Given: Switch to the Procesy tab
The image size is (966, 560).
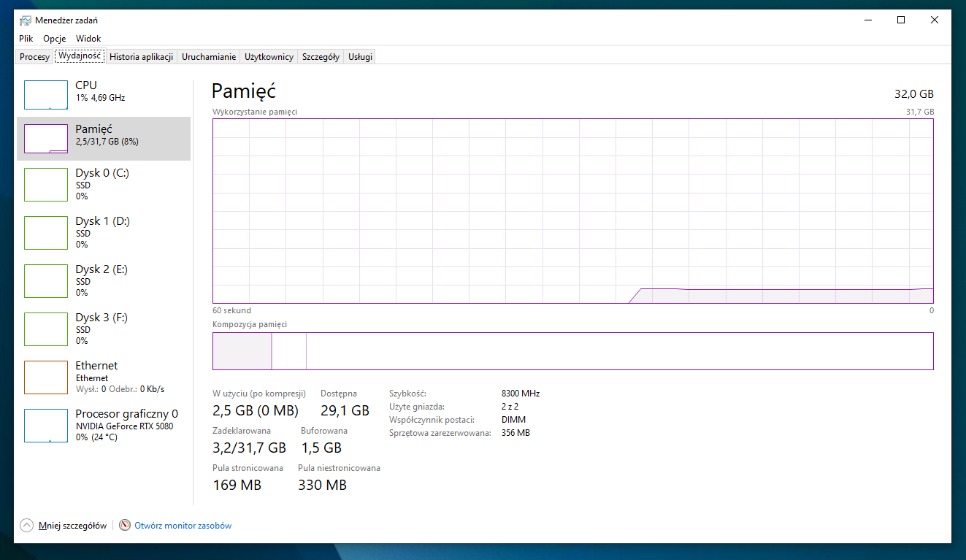Looking at the screenshot, I should pos(35,57).
